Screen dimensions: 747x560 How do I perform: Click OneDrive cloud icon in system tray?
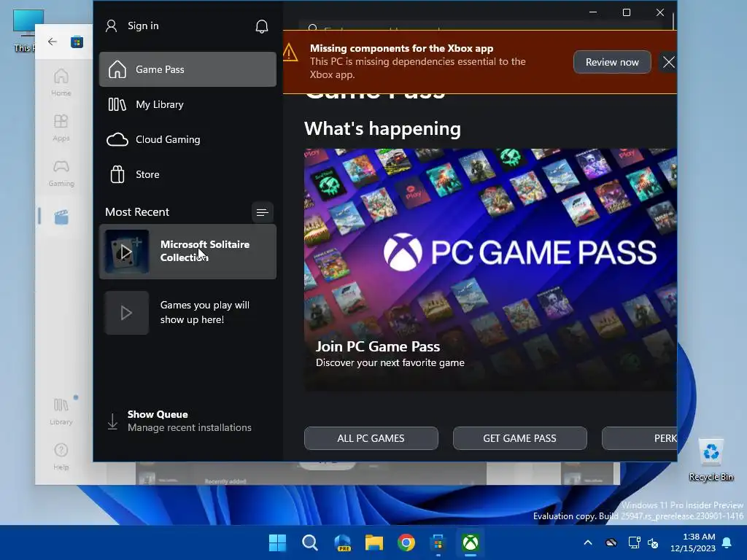611,542
